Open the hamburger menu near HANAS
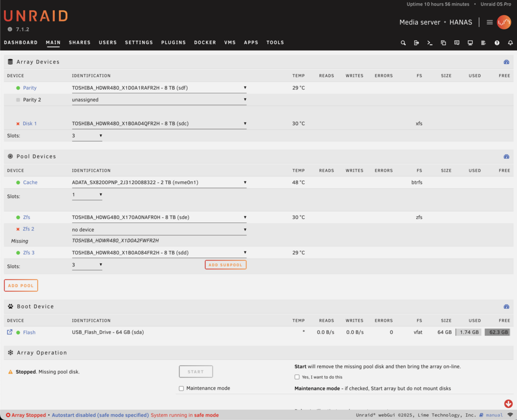 [x=490, y=22]
